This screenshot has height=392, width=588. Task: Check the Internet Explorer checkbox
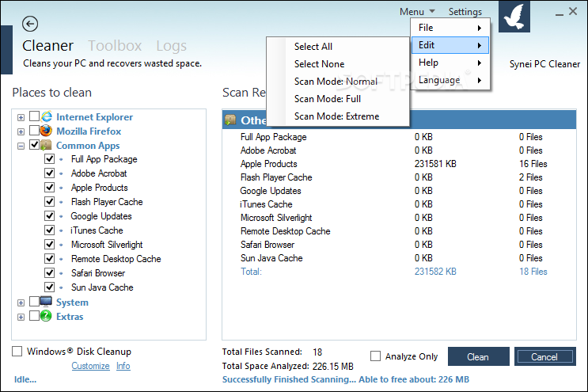coord(34,116)
